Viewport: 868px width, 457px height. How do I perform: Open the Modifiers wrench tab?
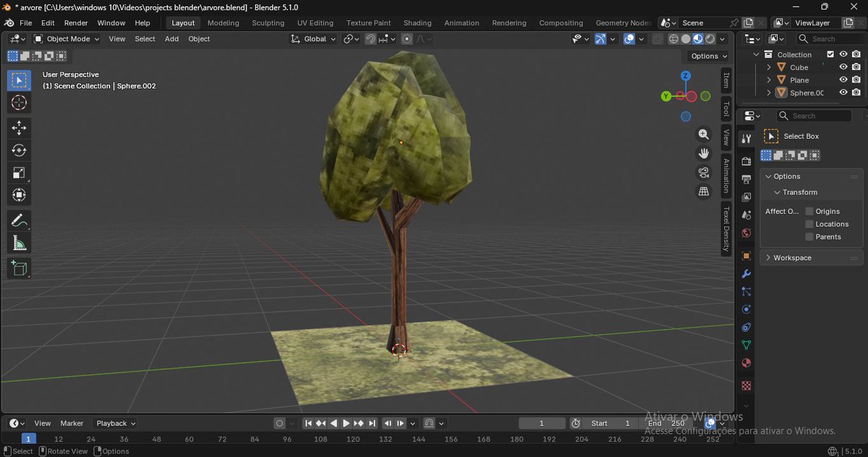(x=746, y=274)
